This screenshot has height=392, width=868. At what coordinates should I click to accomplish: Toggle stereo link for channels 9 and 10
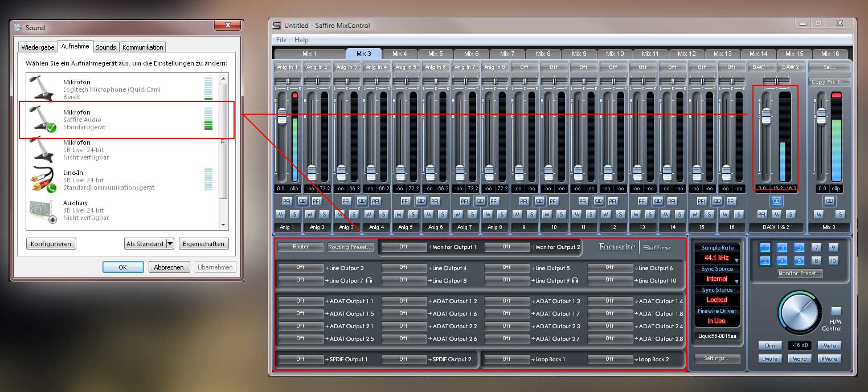pyautogui.click(x=539, y=201)
